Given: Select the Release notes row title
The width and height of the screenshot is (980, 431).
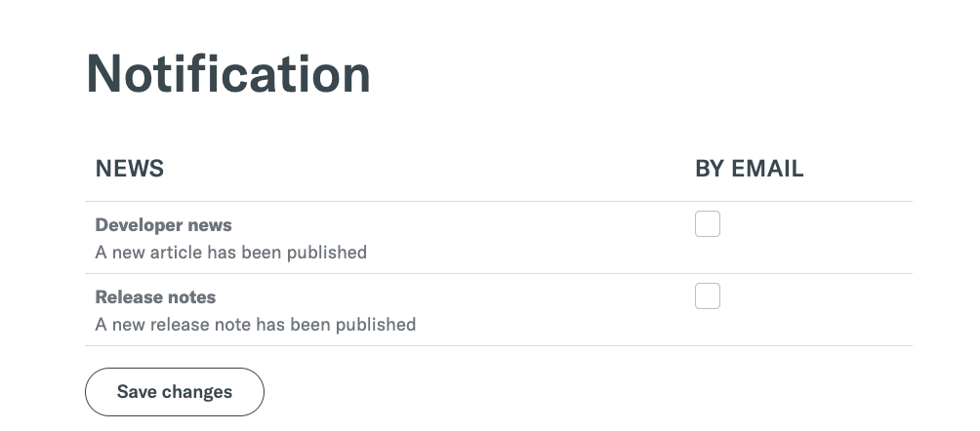Looking at the screenshot, I should (x=155, y=297).
